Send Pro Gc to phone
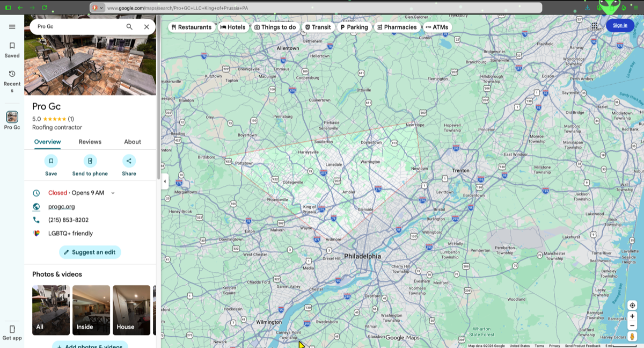Screen dimensions: 644x348 tap(90, 165)
